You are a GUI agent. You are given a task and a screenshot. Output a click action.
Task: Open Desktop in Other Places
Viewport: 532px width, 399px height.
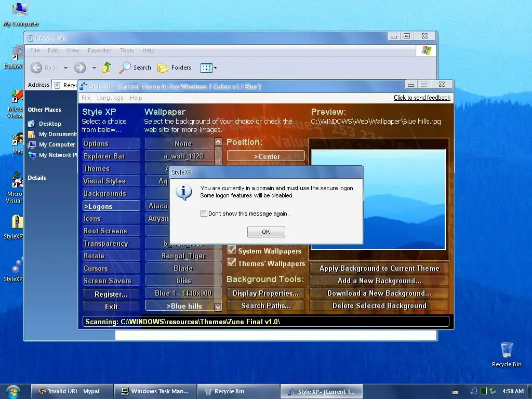[x=50, y=124]
